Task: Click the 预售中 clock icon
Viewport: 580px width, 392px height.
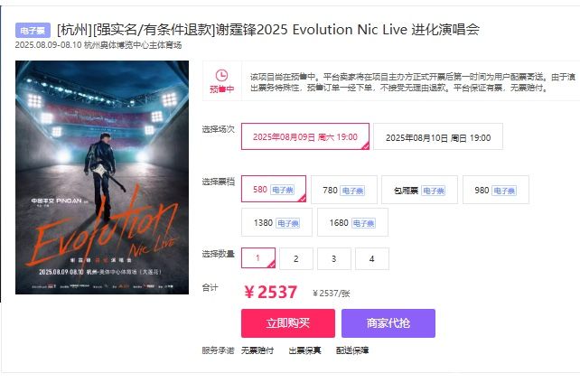Action: [221, 75]
